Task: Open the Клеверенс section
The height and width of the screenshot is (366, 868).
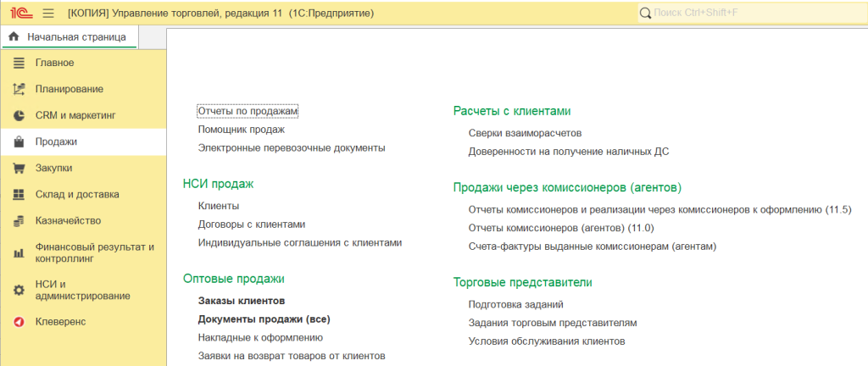Action: pyautogui.click(x=83, y=322)
